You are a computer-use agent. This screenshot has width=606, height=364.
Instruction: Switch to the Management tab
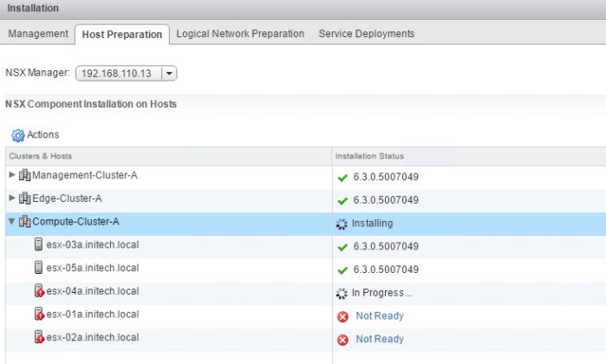(37, 34)
